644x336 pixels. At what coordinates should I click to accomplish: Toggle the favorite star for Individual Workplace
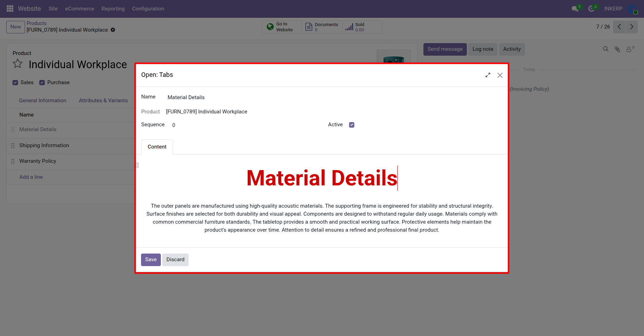point(18,64)
